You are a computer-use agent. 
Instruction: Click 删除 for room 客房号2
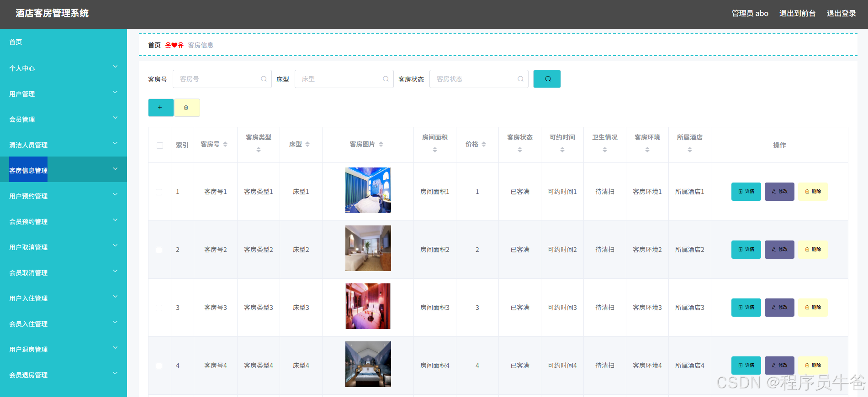[813, 250]
